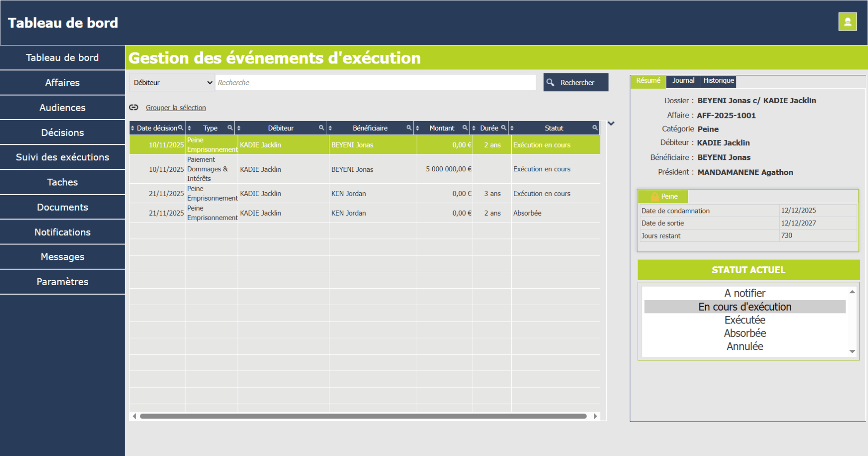The image size is (868, 456).
Task: Click the Rechercher button
Action: (576, 83)
